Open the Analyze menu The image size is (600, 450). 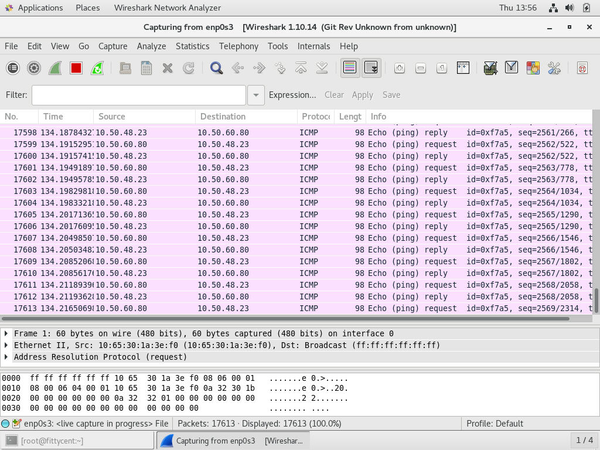point(152,46)
